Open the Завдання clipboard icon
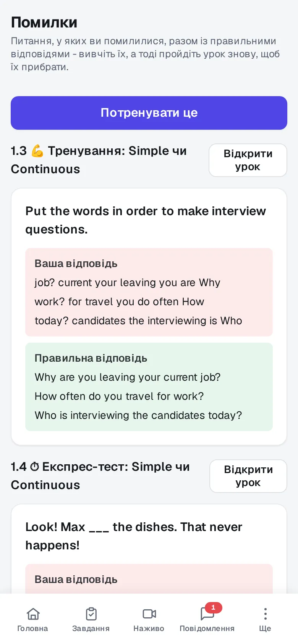The width and height of the screenshot is (298, 644). pyautogui.click(x=91, y=613)
